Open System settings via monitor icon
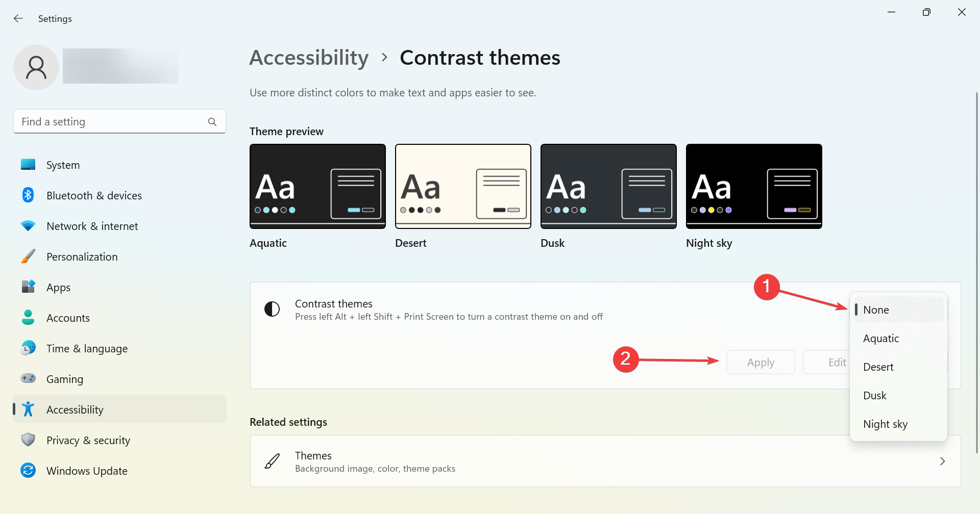The width and height of the screenshot is (980, 514). (28, 165)
